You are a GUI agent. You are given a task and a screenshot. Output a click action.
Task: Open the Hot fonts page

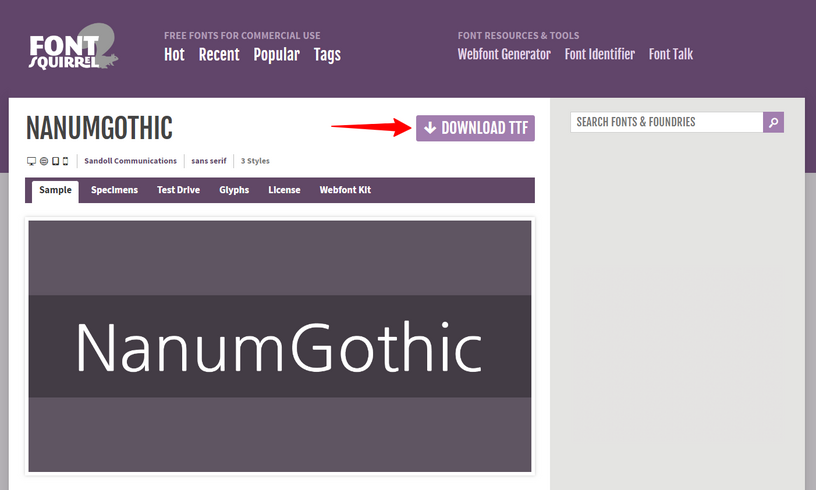174,55
